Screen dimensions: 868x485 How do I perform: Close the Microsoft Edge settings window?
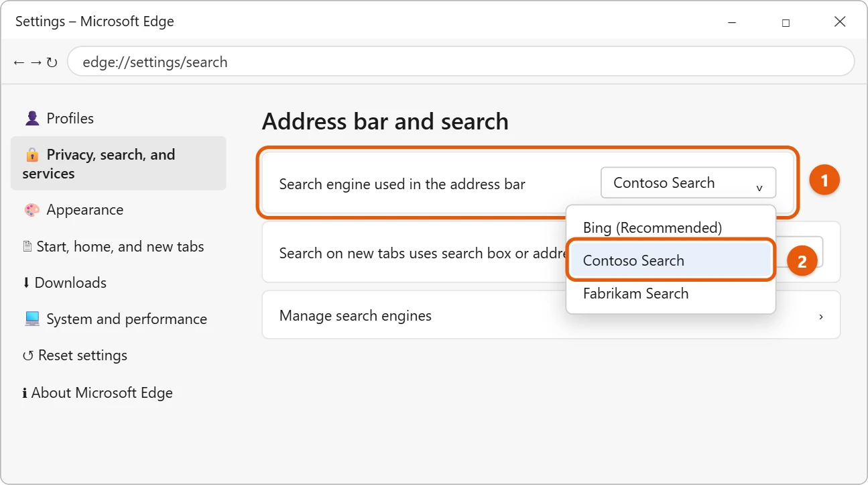click(x=840, y=22)
